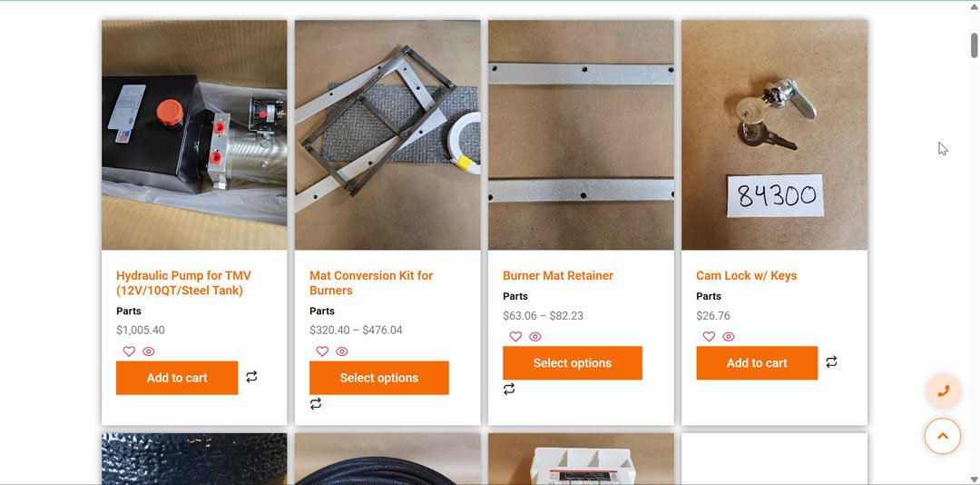The height and width of the screenshot is (485, 980).
Task: Wishlist heart for Mat Conversion Kit
Action: 322,351
